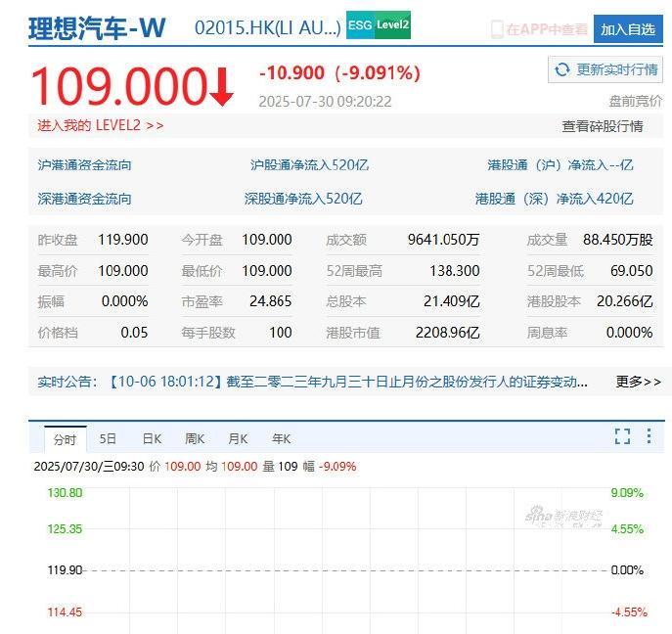Click the chart info line date 2025/07/30/三09:30

point(89,467)
